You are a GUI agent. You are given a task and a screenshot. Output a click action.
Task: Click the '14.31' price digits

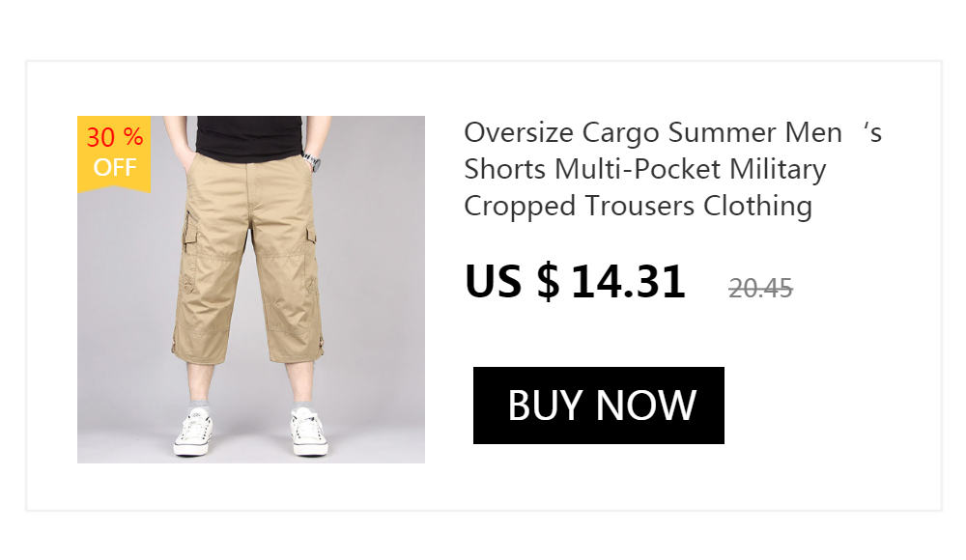point(629,282)
